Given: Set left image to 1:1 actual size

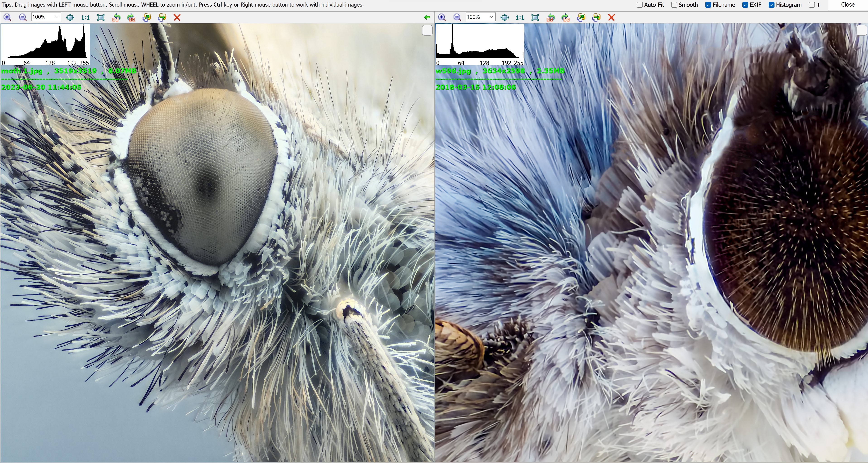Looking at the screenshot, I should pyautogui.click(x=85, y=17).
